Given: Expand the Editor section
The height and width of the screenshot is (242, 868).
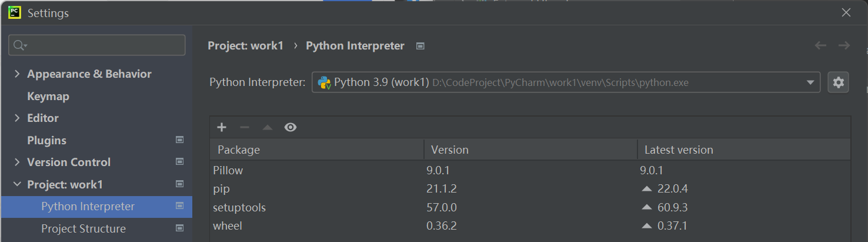Looking at the screenshot, I should pyautogui.click(x=16, y=118).
